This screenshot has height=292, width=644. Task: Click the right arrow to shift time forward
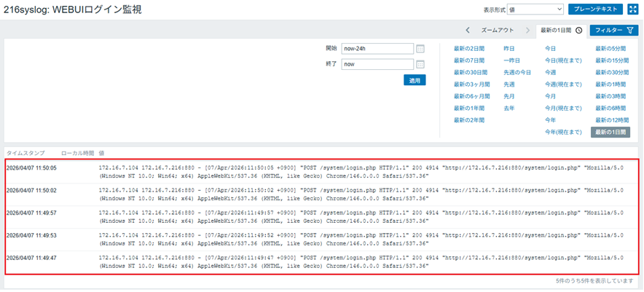point(527,31)
